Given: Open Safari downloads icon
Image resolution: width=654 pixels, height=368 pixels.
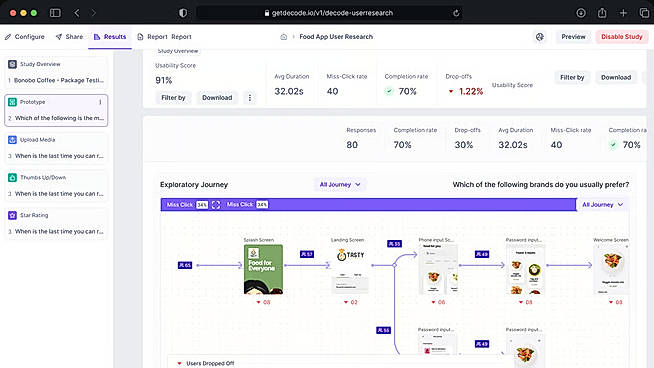Looking at the screenshot, I should point(581,13).
